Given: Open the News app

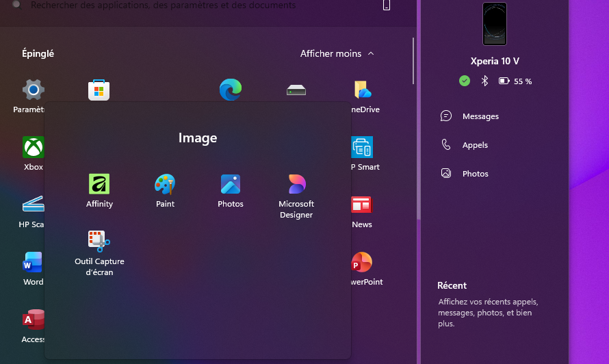Looking at the screenshot, I should pos(361,211).
